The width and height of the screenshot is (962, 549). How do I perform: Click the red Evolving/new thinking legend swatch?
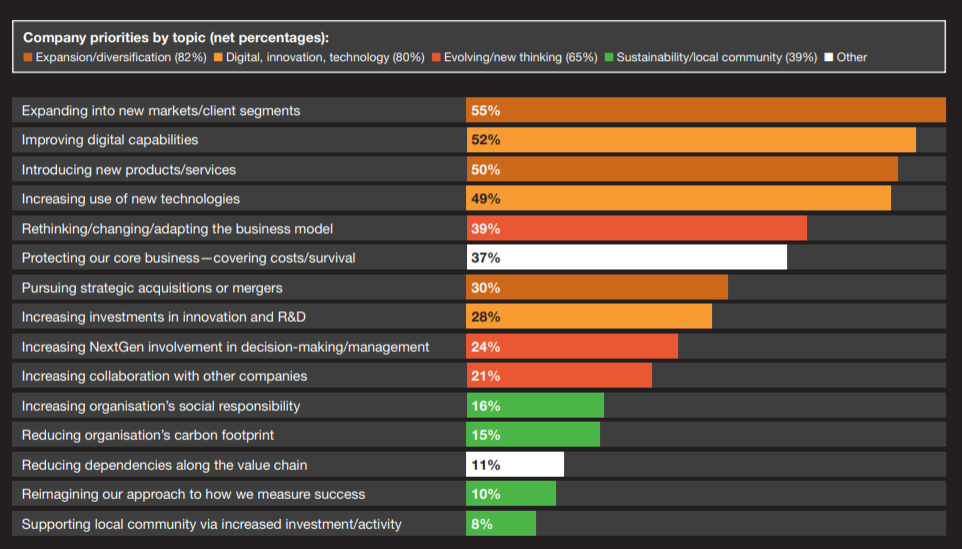click(434, 58)
